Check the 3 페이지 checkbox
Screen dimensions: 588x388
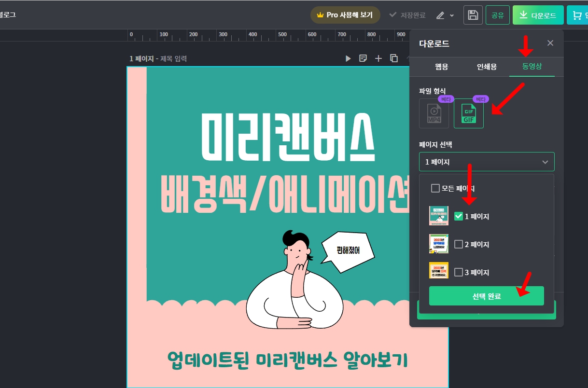pos(459,272)
